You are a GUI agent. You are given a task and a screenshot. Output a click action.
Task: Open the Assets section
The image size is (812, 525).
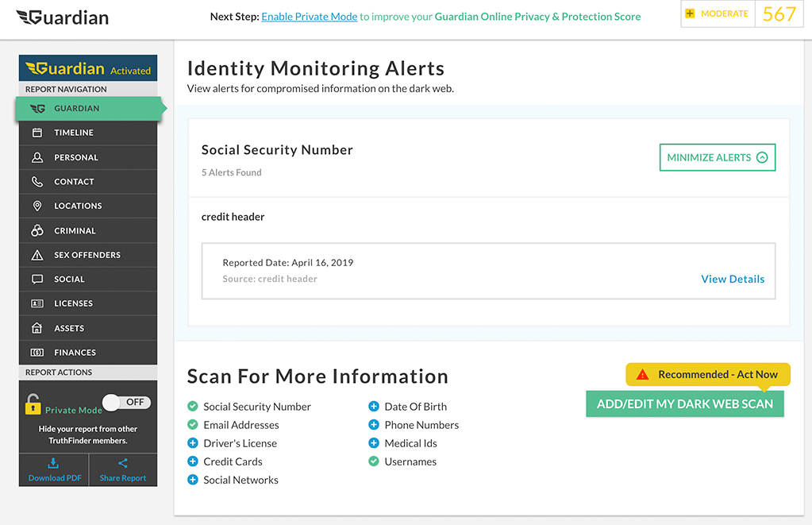[88, 328]
